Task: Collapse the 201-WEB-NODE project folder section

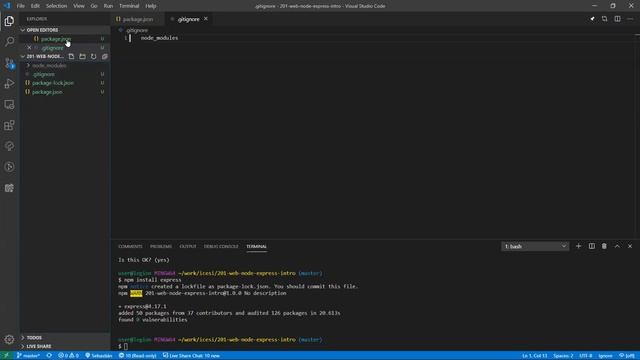Action: click(42, 56)
